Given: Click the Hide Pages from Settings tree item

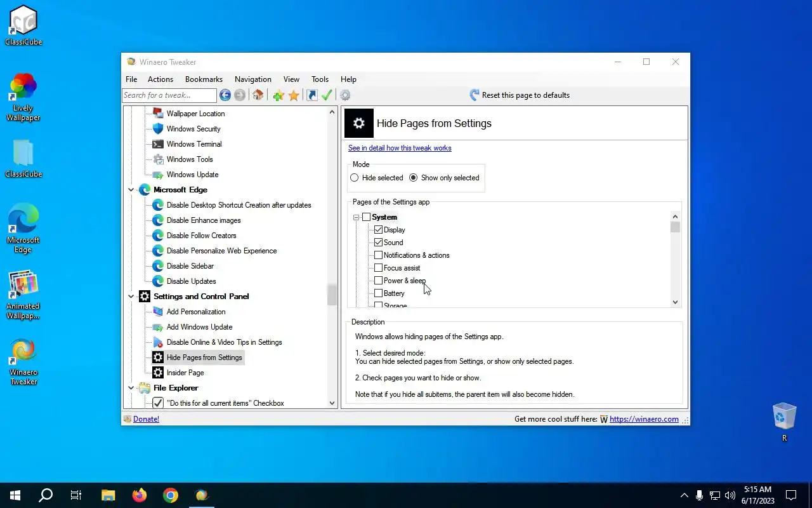Looking at the screenshot, I should click(204, 358).
